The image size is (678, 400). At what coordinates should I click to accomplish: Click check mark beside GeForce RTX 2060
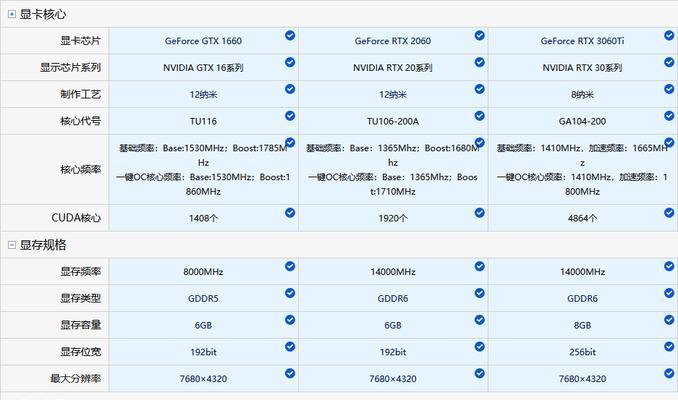click(x=480, y=35)
